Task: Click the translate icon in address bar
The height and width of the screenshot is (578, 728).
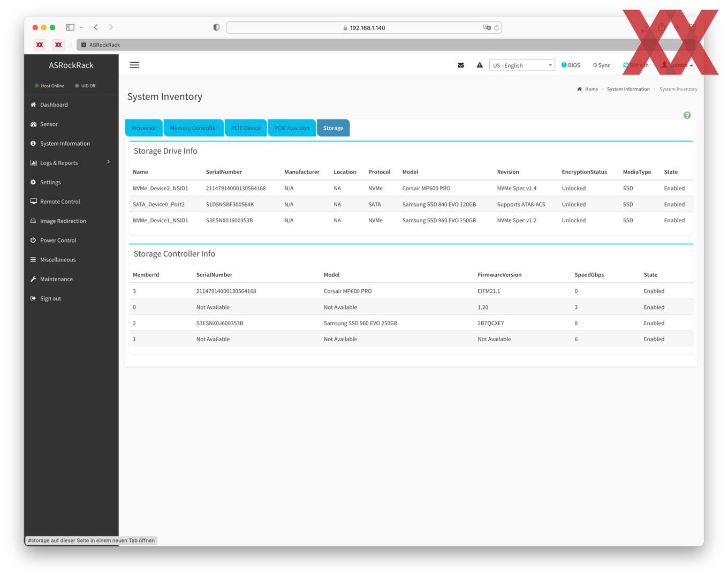Action: click(487, 27)
